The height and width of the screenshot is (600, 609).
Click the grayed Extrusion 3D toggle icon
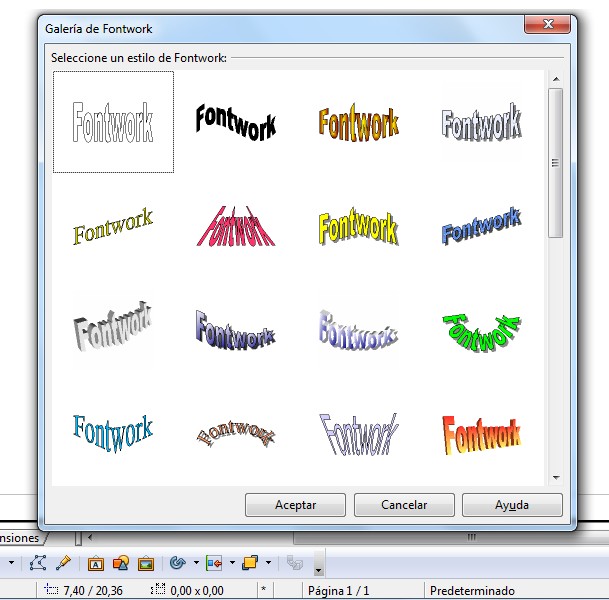coord(294,562)
